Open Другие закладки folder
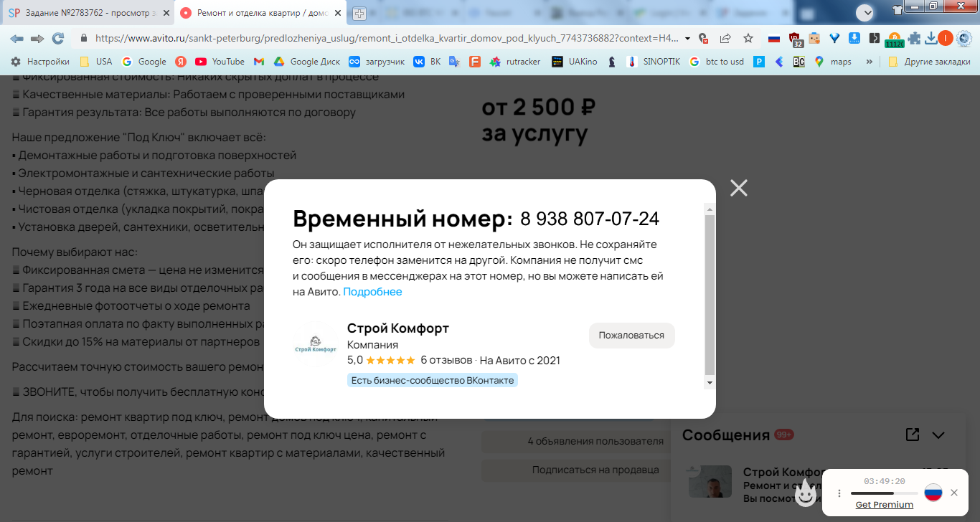Viewport: 980px width, 522px height. pyautogui.click(x=929, y=62)
